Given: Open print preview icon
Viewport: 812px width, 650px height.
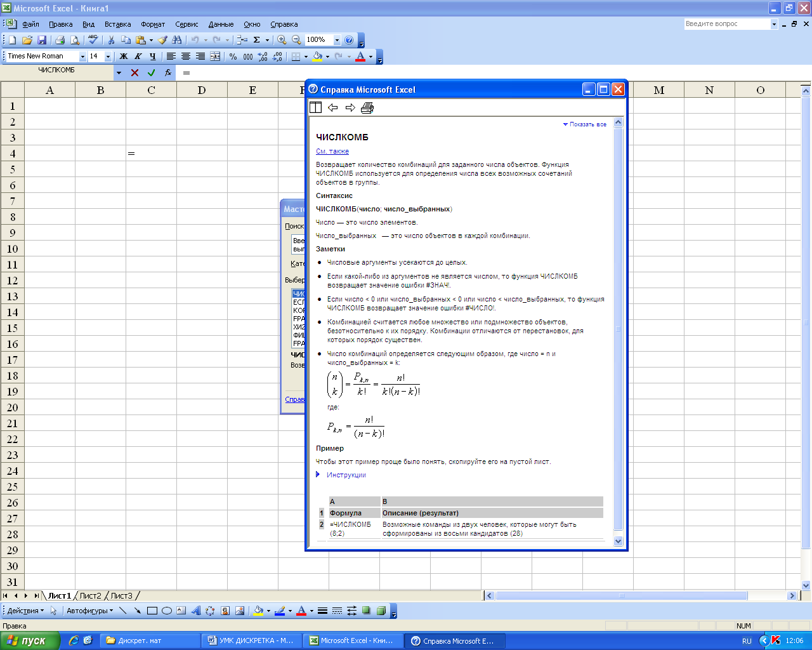Looking at the screenshot, I should (75, 40).
